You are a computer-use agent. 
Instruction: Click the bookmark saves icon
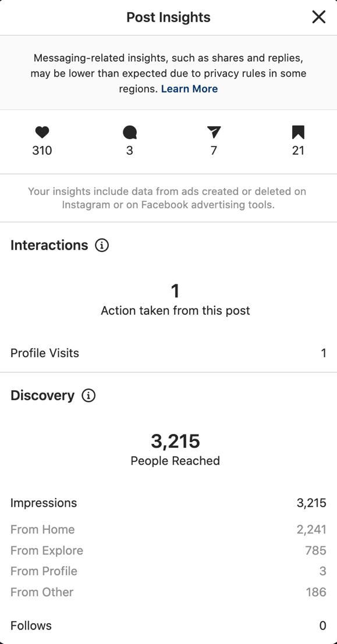[298, 132]
